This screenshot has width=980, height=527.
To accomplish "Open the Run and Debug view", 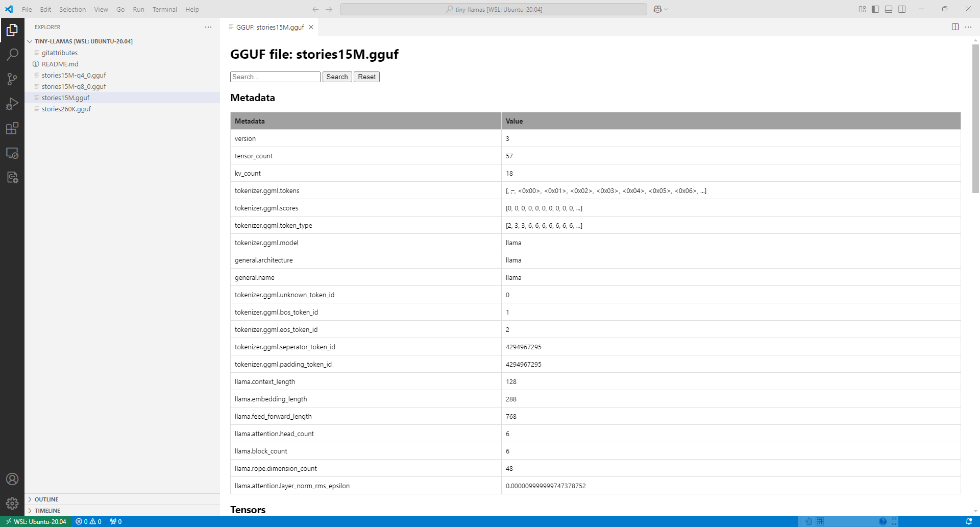I will (x=12, y=104).
